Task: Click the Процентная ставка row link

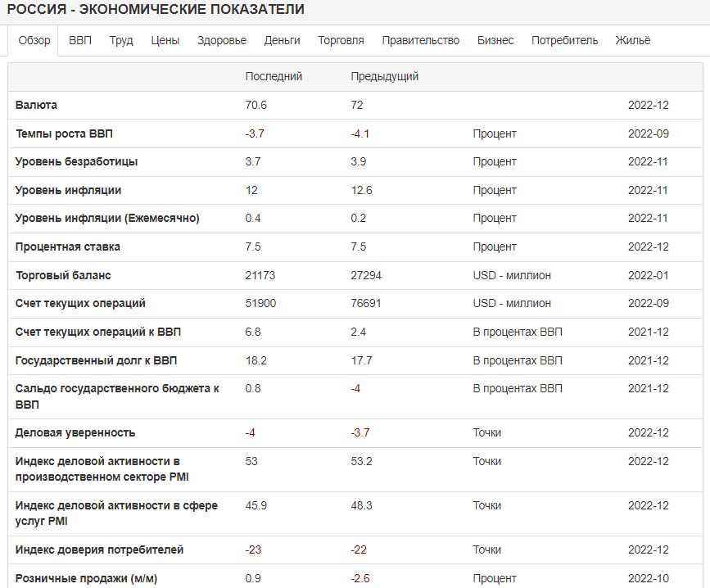Action: pyautogui.click(x=67, y=247)
